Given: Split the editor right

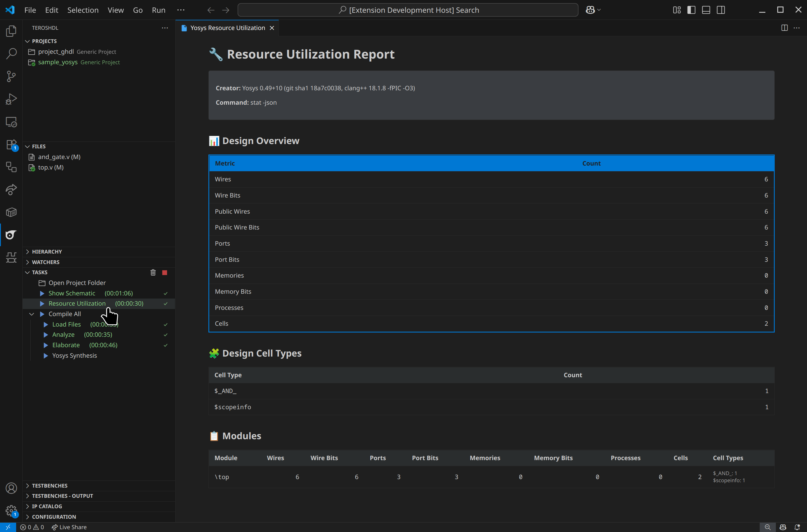Looking at the screenshot, I should pyautogui.click(x=784, y=28).
